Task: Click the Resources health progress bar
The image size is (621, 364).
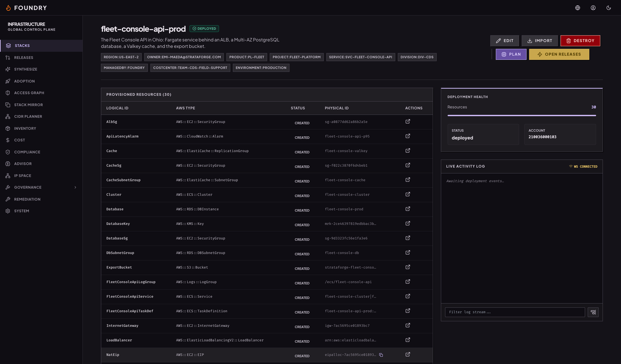Action: tap(522, 116)
